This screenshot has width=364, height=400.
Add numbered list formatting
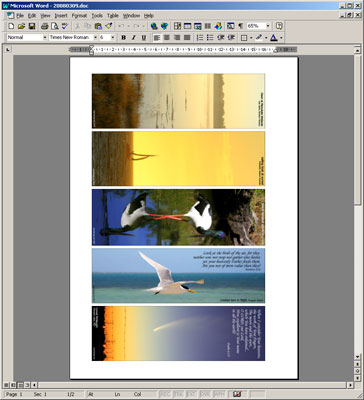point(200,38)
